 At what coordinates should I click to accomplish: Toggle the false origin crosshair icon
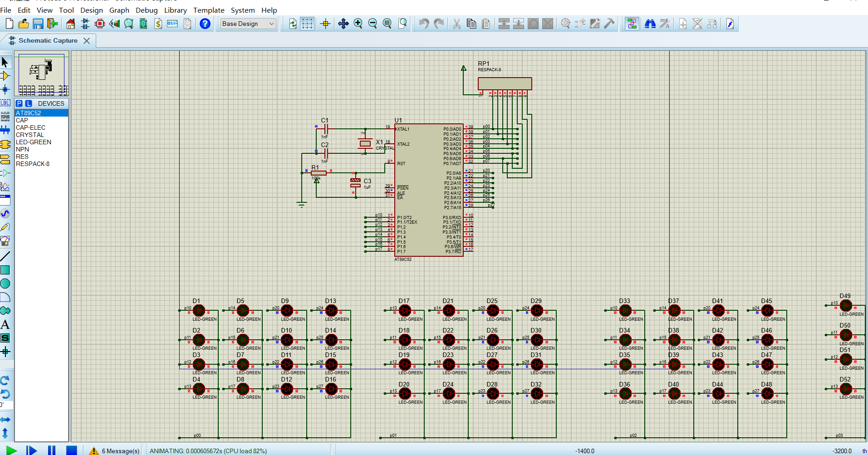[x=325, y=24]
